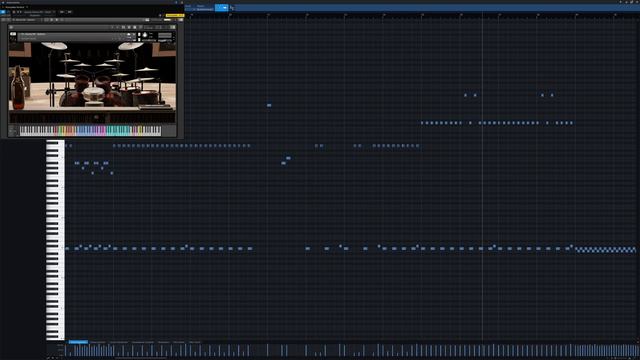The width and height of the screenshot is (640, 360).
Task: Click the yellow highlighted button in plugin header
Action: pos(175,16)
